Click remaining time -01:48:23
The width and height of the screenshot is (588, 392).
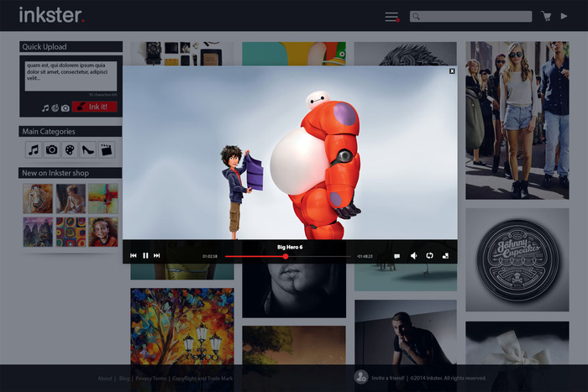click(x=365, y=256)
